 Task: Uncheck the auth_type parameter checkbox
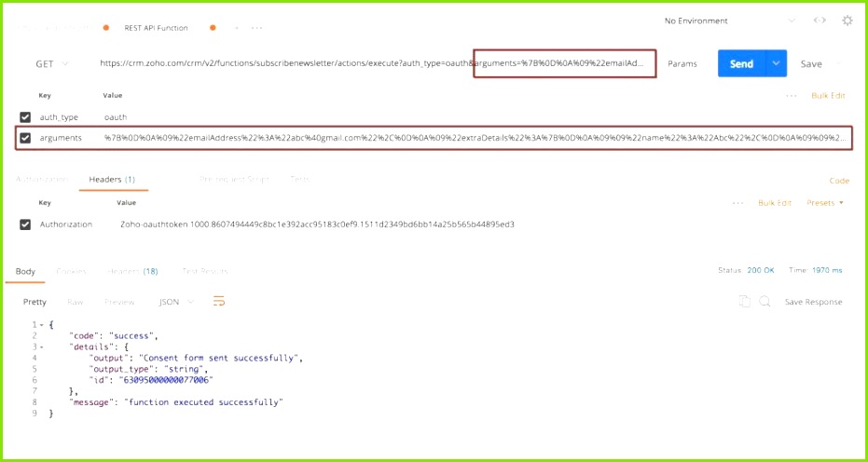coord(25,117)
